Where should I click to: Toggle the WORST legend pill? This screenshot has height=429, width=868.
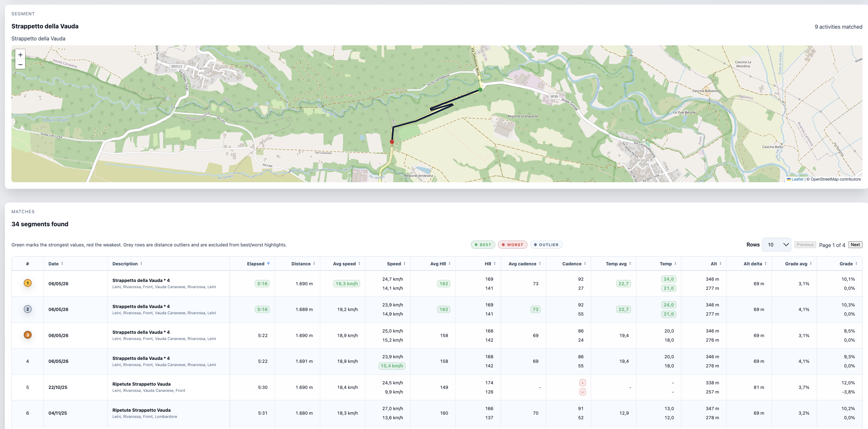click(x=513, y=245)
